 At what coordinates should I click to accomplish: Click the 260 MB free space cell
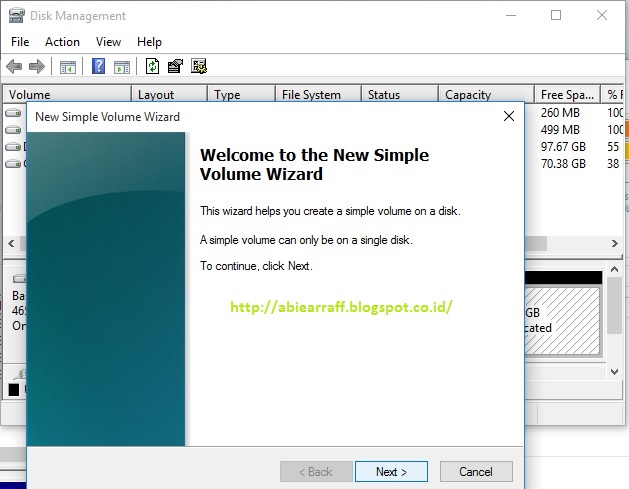[560, 113]
